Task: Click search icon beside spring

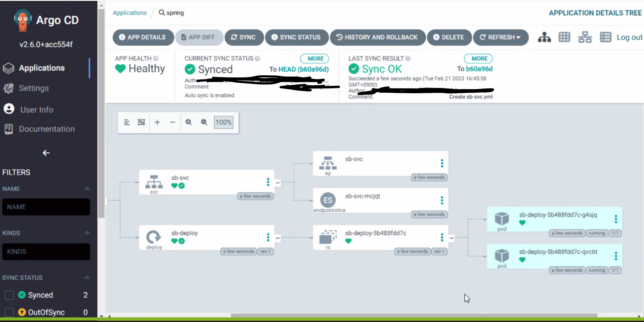Action: 162,13
